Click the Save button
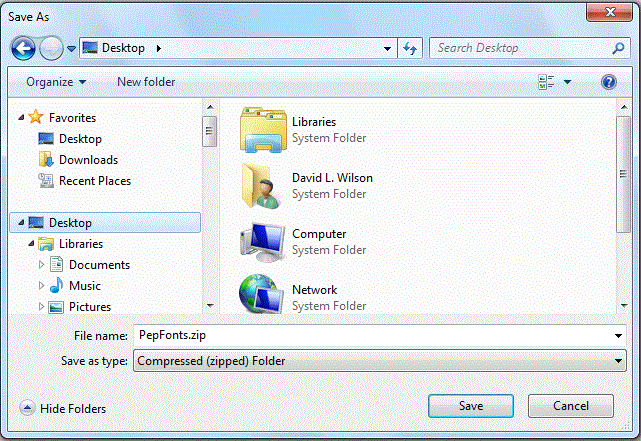The image size is (641, 441). pos(471,406)
